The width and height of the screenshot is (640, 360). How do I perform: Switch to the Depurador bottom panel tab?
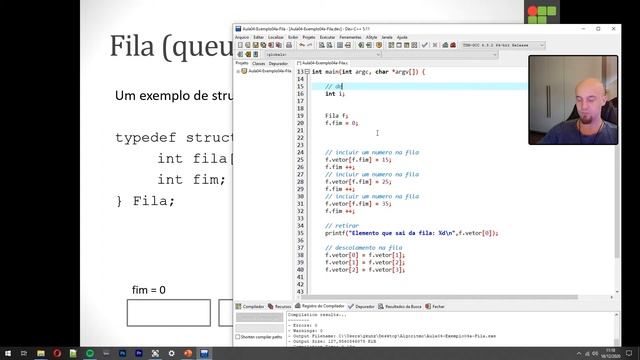361,306
